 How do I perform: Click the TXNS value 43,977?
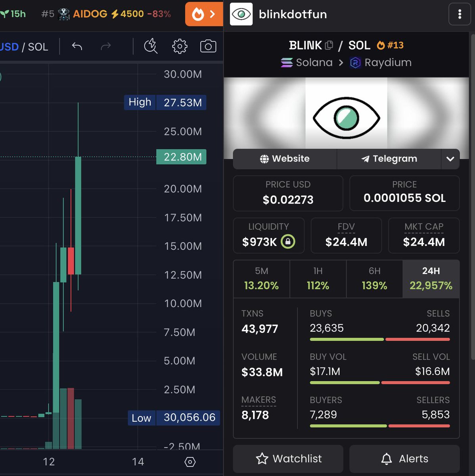tap(260, 329)
